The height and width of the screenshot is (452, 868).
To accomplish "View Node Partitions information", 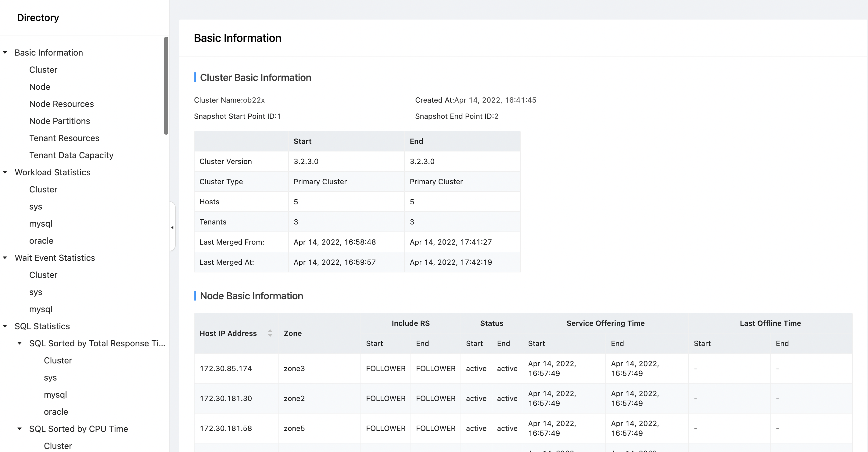I will click(60, 121).
